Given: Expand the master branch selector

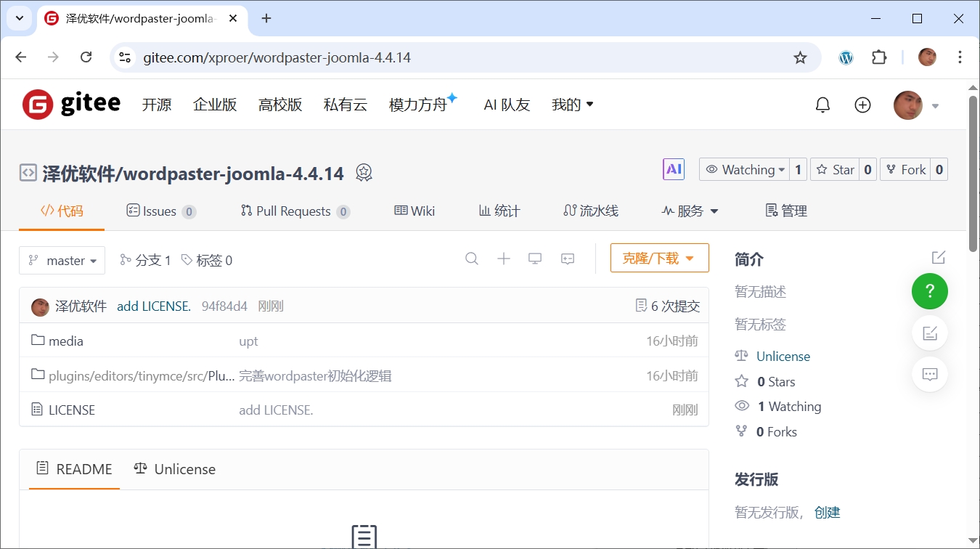Looking at the screenshot, I should (62, 261).
